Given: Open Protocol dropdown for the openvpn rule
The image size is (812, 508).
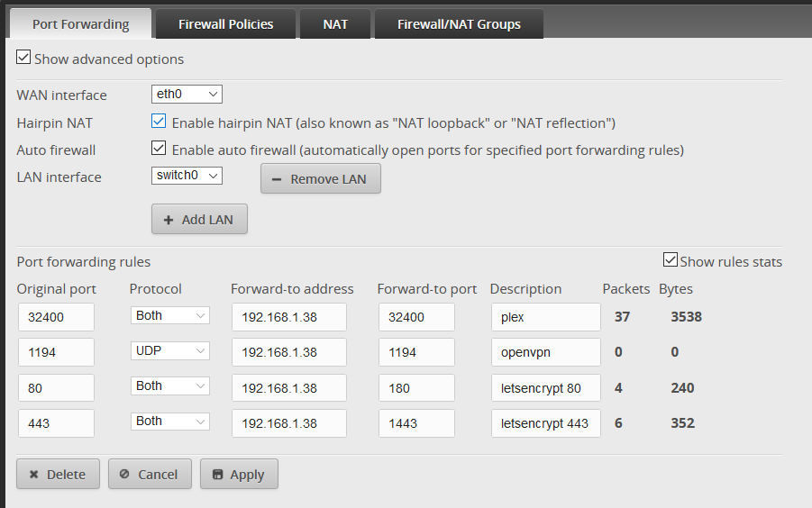Looking at the screenshot, I should pos(169,350).
